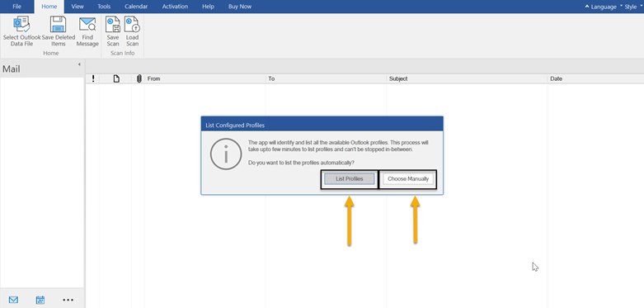Click Save Scan icon
644x308 pixels.
click(x=112, y=25)
